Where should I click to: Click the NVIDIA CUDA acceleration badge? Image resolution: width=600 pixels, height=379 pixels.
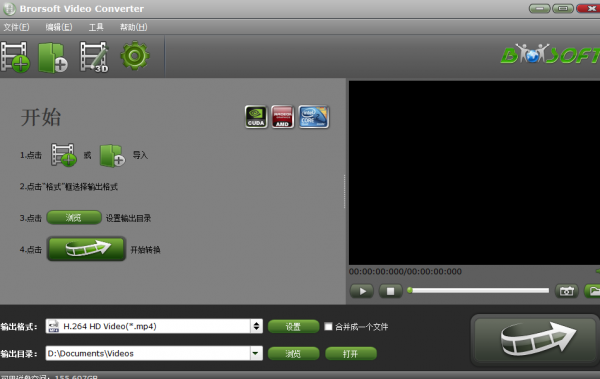pos(256,117)
